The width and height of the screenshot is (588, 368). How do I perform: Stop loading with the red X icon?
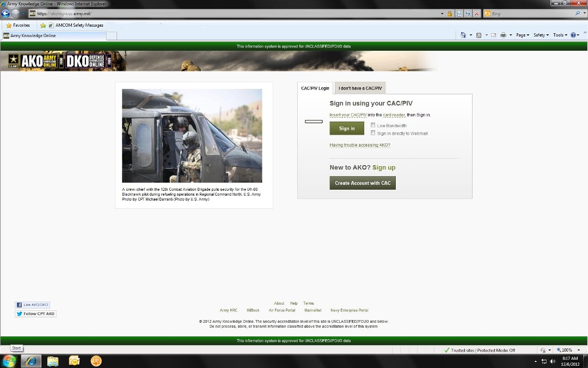tap(476, 14)
